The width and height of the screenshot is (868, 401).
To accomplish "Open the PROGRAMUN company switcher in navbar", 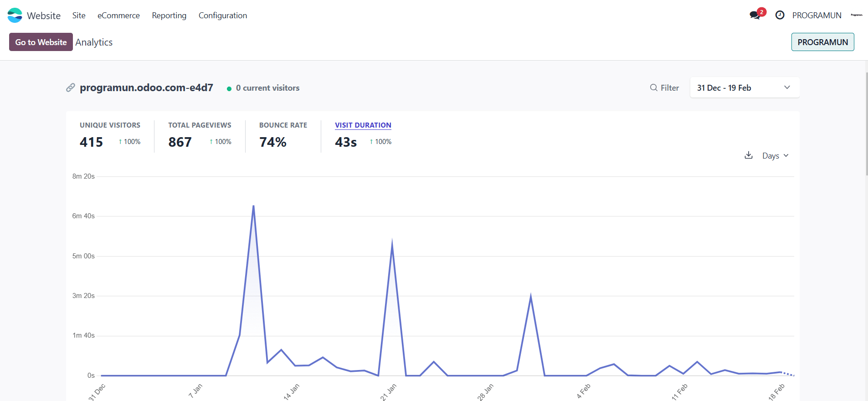I will tap(817, 15).
